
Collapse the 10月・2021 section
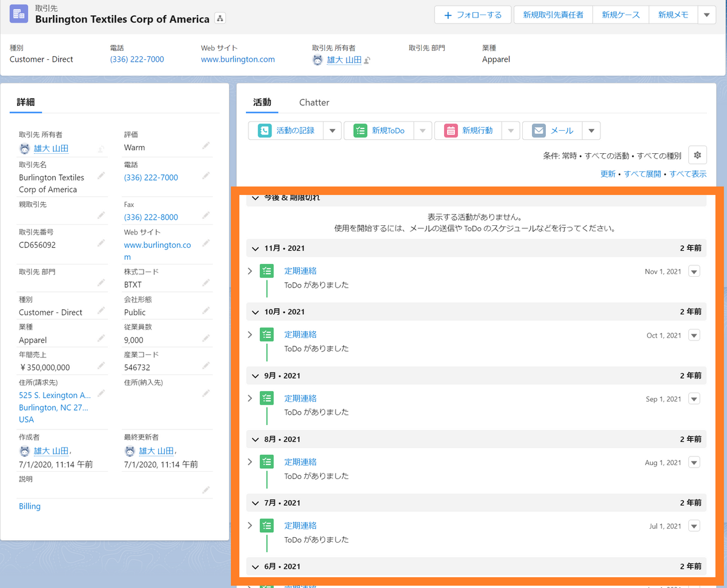pos(255,312)
